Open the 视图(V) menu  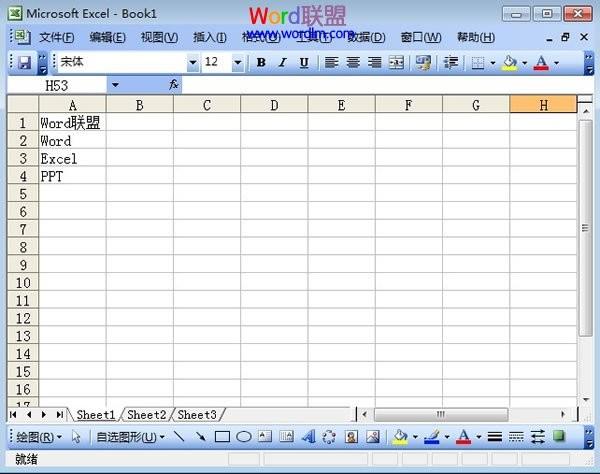pos(159,37)
